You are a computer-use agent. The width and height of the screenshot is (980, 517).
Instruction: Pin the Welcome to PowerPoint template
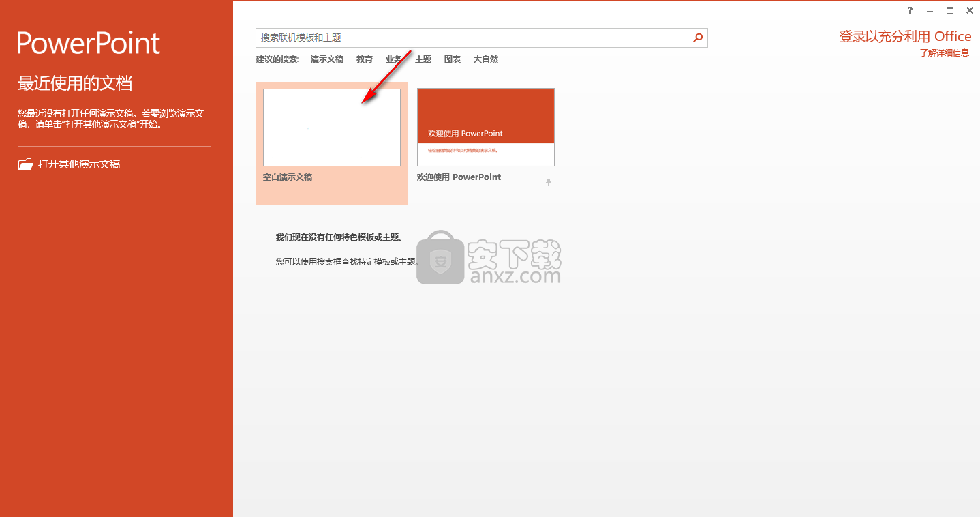coord(548,182)
